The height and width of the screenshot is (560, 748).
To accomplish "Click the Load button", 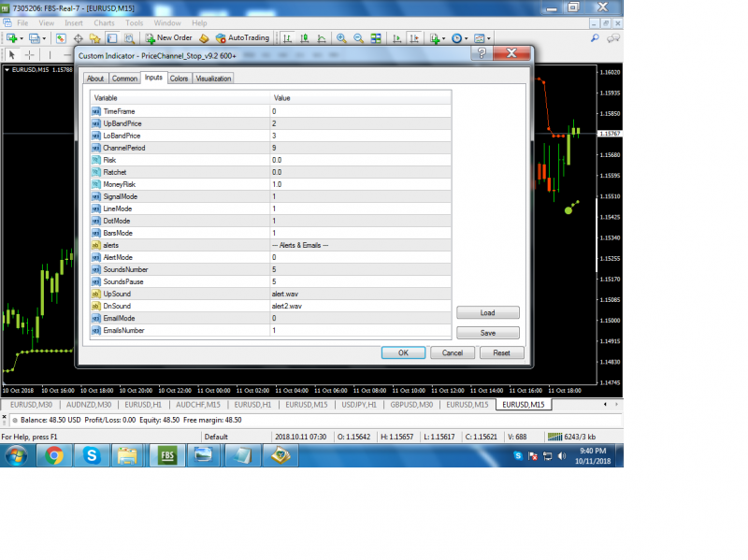I will click(487, 313).
